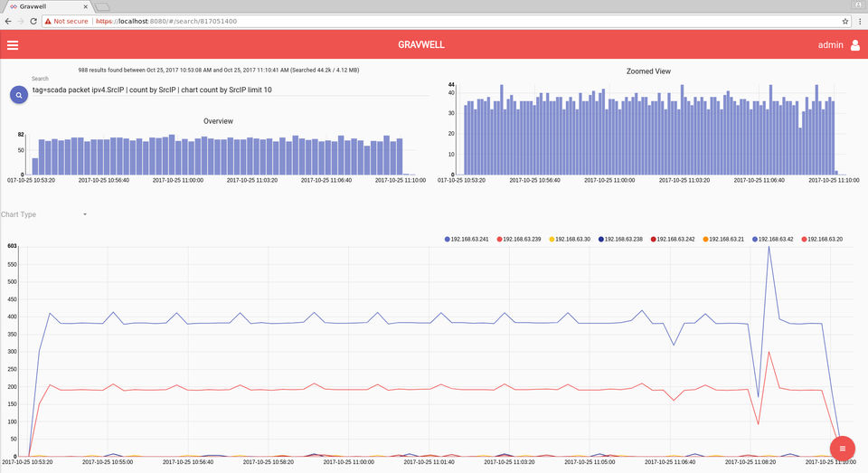Toggle legend entry 192.168.63.21

(723, 240)
